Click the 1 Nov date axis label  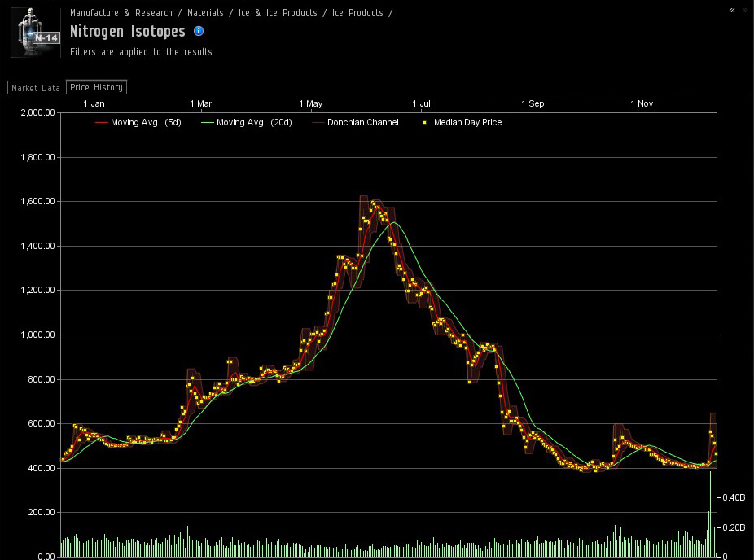pos(642,103)
